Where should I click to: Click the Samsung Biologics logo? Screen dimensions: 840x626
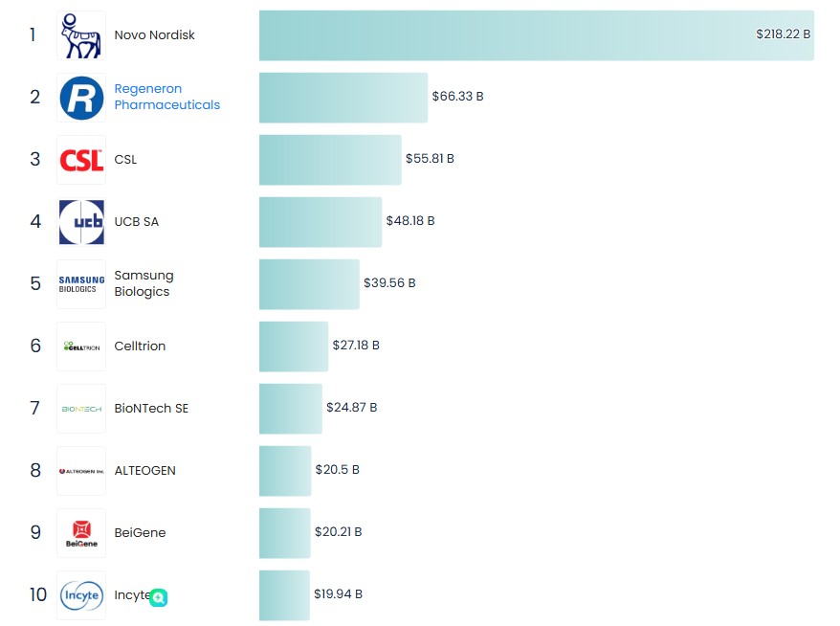point(81,283)
